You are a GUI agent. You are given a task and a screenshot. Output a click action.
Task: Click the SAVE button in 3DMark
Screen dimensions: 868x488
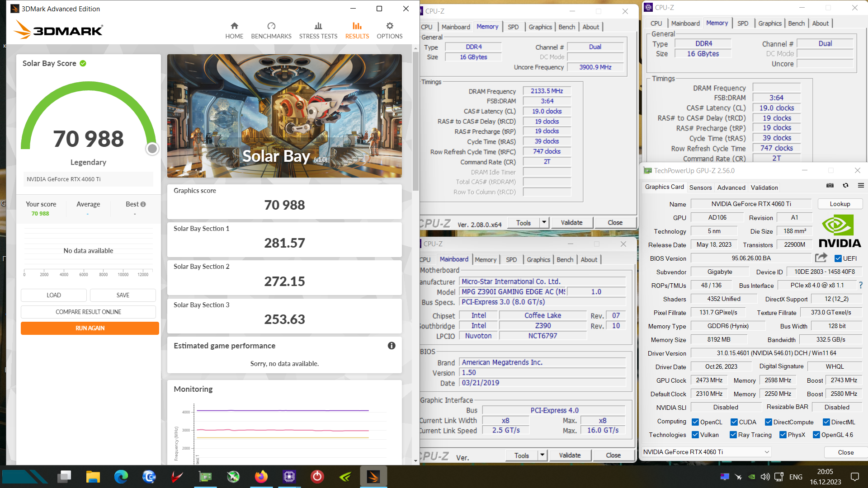[123, 295]
